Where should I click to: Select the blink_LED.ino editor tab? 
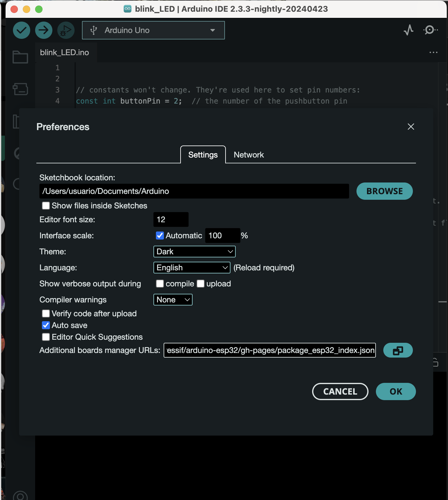64,52
